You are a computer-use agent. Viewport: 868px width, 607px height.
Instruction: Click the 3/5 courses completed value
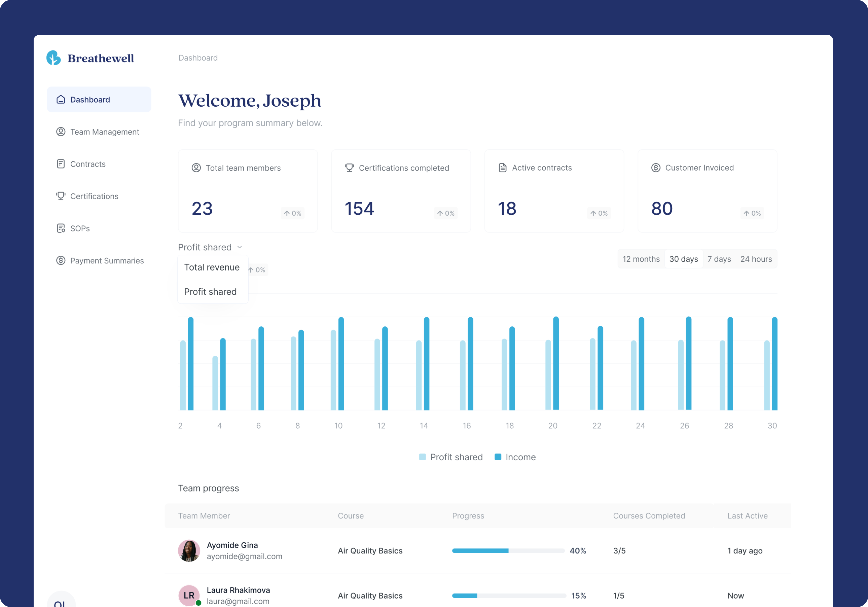(x=619, y=551)
